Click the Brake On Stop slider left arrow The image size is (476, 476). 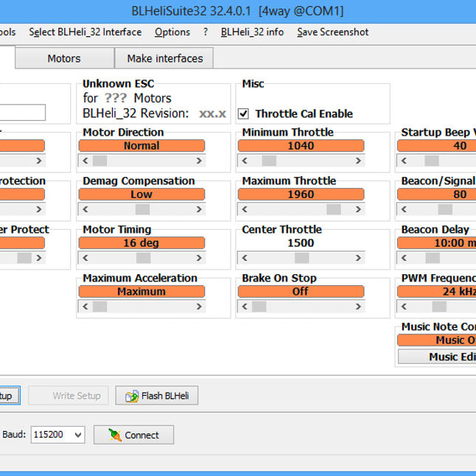[245, 307]
